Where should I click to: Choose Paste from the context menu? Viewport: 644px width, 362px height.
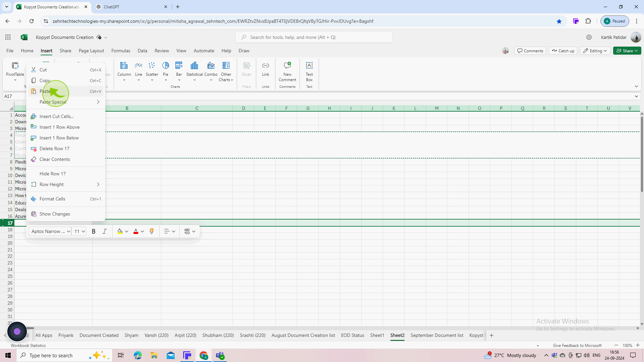(x=66, y=91)
